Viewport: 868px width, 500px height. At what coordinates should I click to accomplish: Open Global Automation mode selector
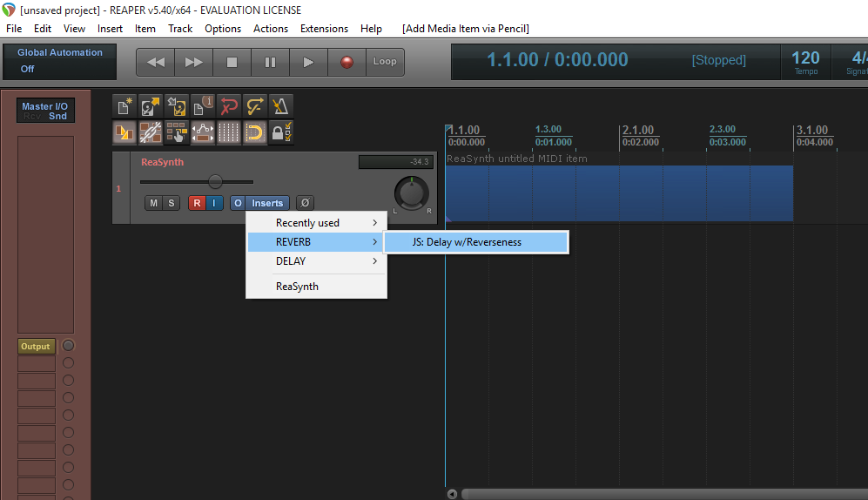pos(60,61)
